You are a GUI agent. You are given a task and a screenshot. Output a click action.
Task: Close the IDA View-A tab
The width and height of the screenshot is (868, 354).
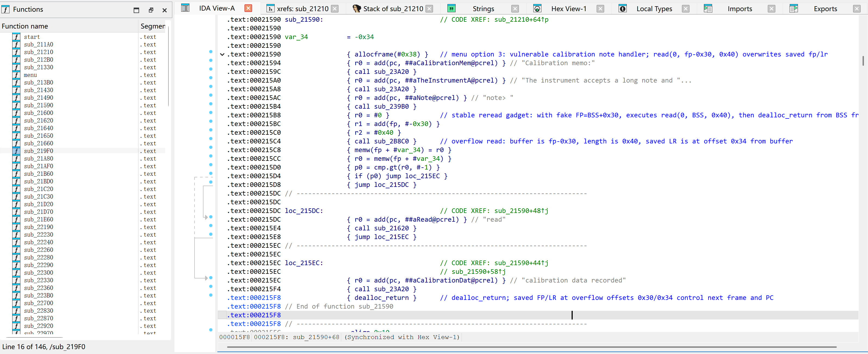click(248, 8)
